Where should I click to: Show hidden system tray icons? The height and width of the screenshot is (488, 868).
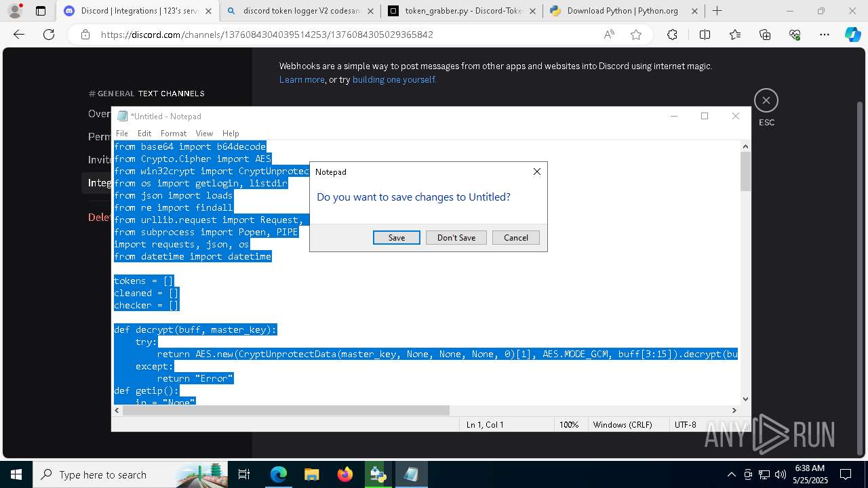[x=731, y=474]
